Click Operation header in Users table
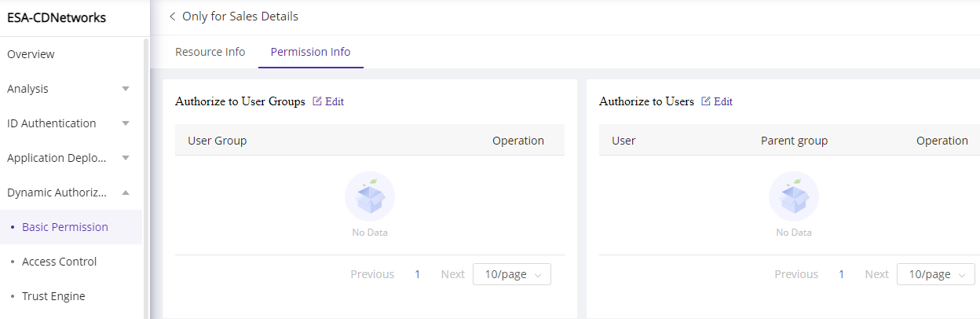The height and width of the screenshot is (319, 980). [x=942, y=141]
